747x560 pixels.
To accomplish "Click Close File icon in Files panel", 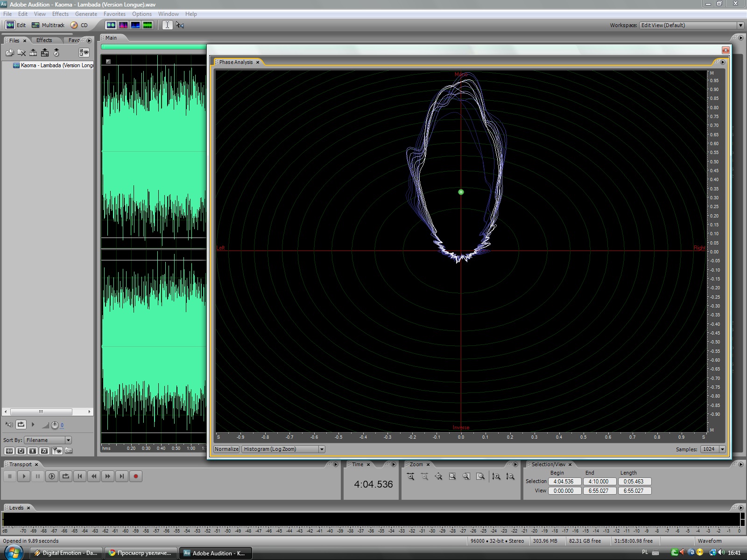I will point(21,53).
